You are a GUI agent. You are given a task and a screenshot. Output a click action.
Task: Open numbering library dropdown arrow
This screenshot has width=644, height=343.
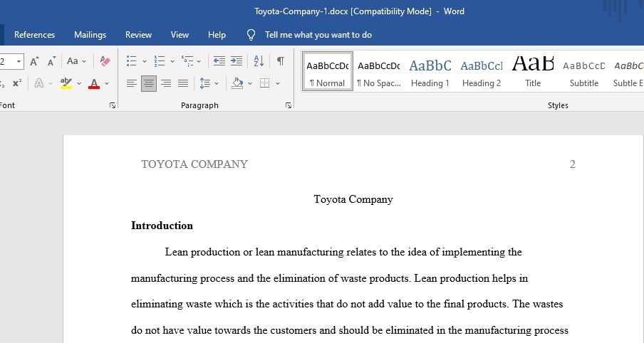tap(172, 61)
